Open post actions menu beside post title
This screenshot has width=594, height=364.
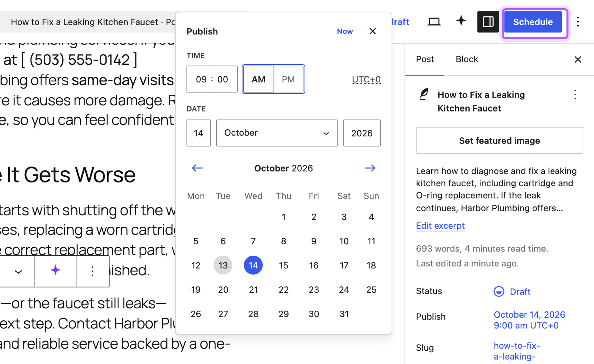[x=575, y=95]
